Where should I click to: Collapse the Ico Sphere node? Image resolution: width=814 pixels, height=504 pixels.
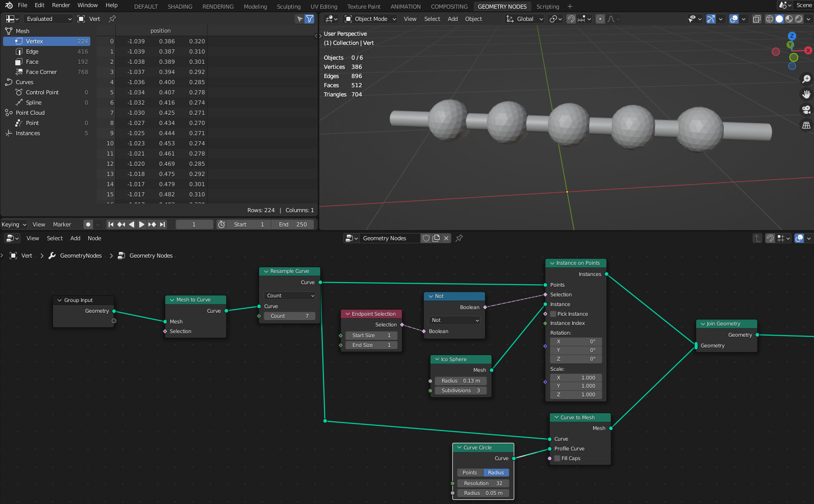click(437, 360)
